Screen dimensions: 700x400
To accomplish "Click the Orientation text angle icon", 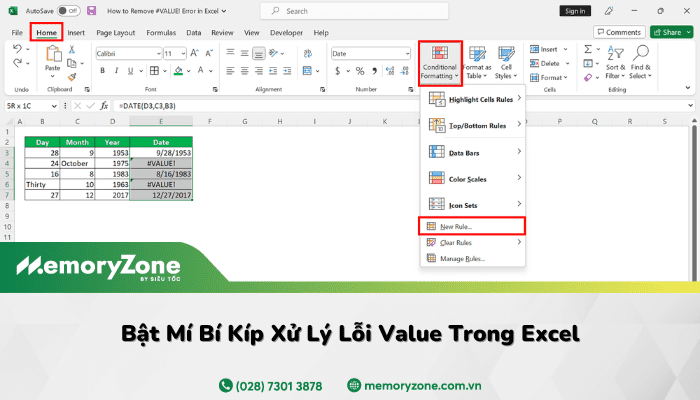I will [274, 53].
